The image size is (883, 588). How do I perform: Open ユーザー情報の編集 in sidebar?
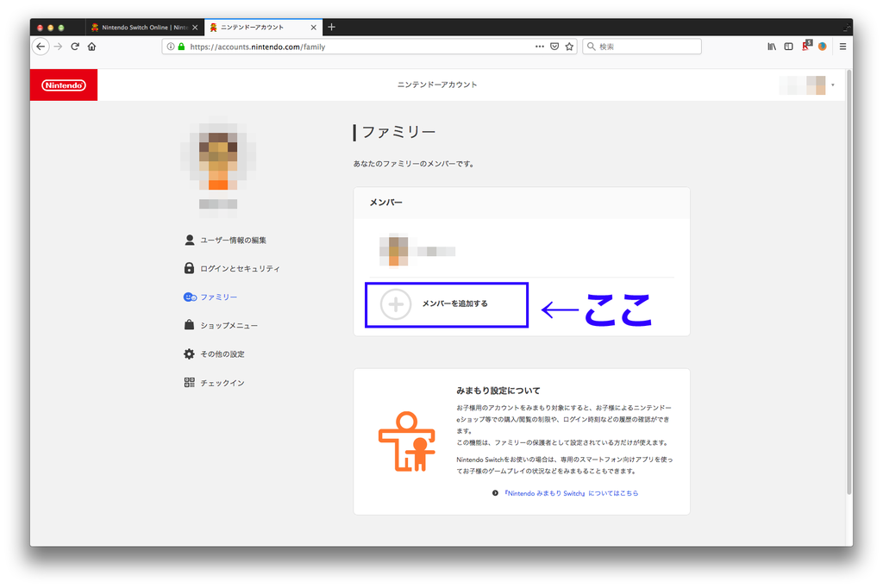pos(225,240)
